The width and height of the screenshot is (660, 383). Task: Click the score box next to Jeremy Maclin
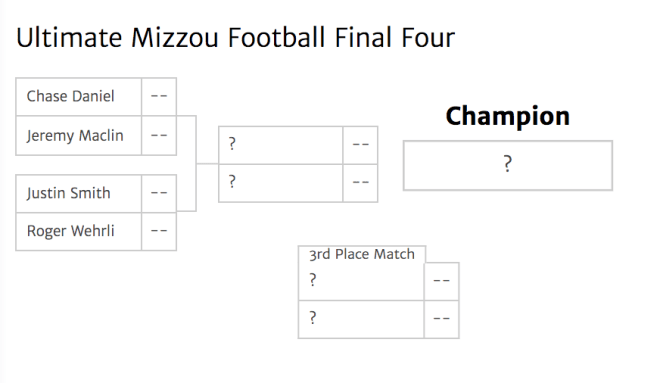point(159,136)
